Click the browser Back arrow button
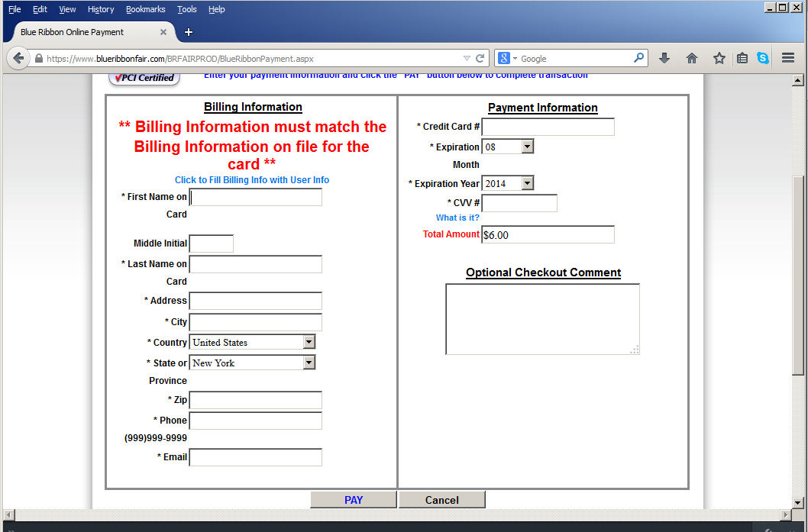This screenshot has width=808, height=532. tap(18, 58)
